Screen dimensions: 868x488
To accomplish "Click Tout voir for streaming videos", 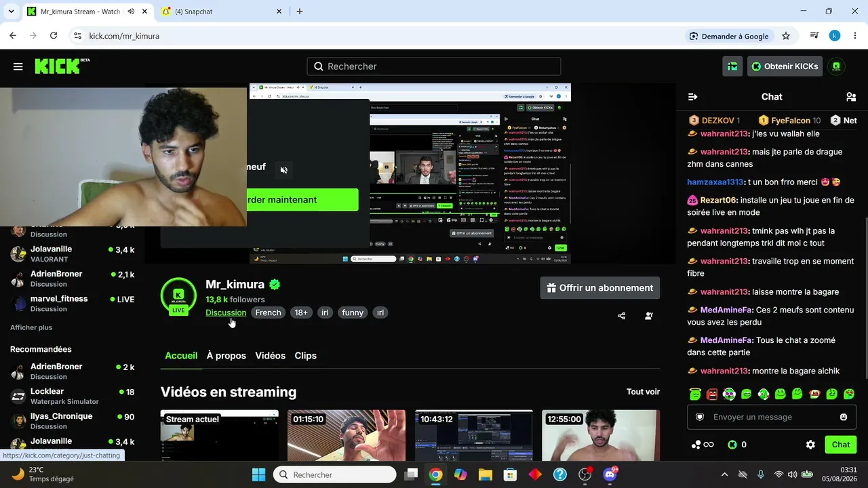I will pyautogui.click(x=643, y=392).
